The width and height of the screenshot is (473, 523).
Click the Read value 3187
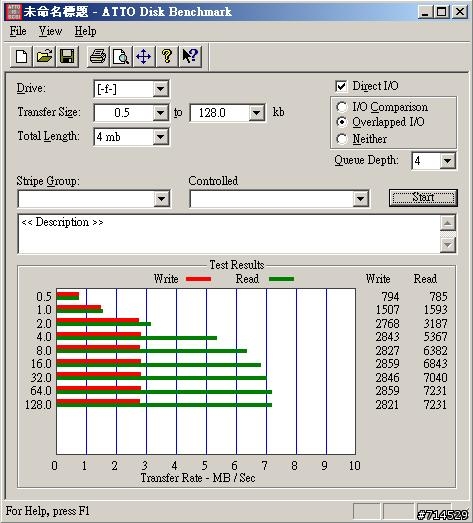[435, 324]
